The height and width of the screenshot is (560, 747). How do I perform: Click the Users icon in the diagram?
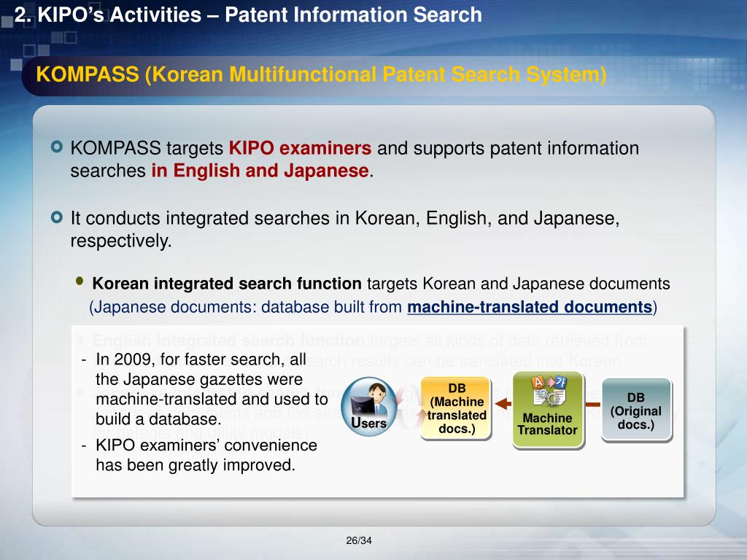369,406
